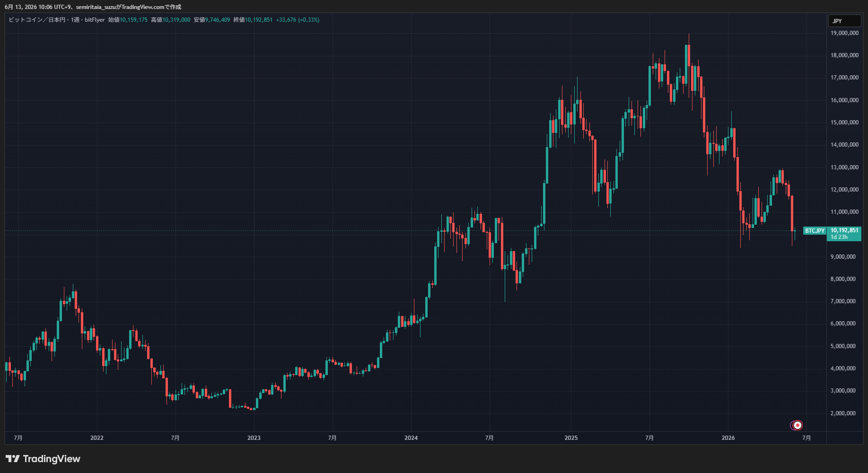Click the 7月 label between 2022 and 2023
The width and height of the screenshot is (868, 473).
[175, 438]
